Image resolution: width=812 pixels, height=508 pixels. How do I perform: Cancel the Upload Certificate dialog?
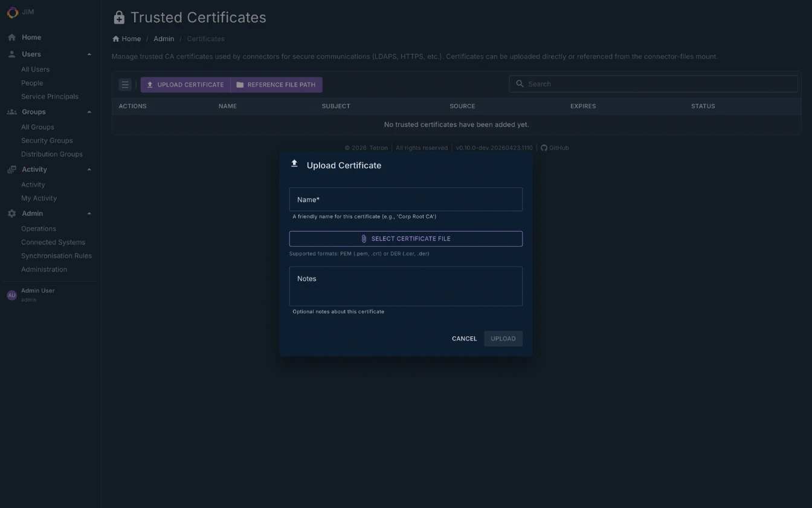(464, 339)
